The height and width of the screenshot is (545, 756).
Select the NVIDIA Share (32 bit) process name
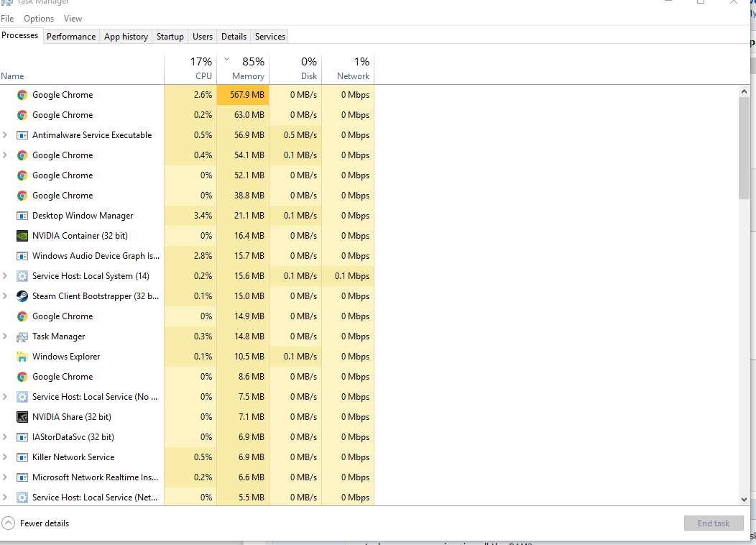point(72,417)
